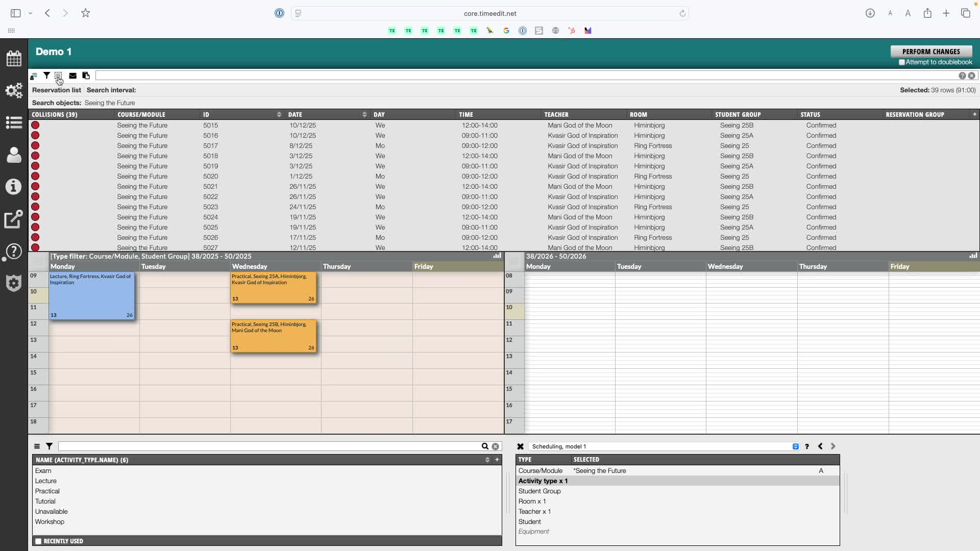Viewport: 980px width, 551px height.
Task: Select the Student Group type row
Action: point(540,491)
